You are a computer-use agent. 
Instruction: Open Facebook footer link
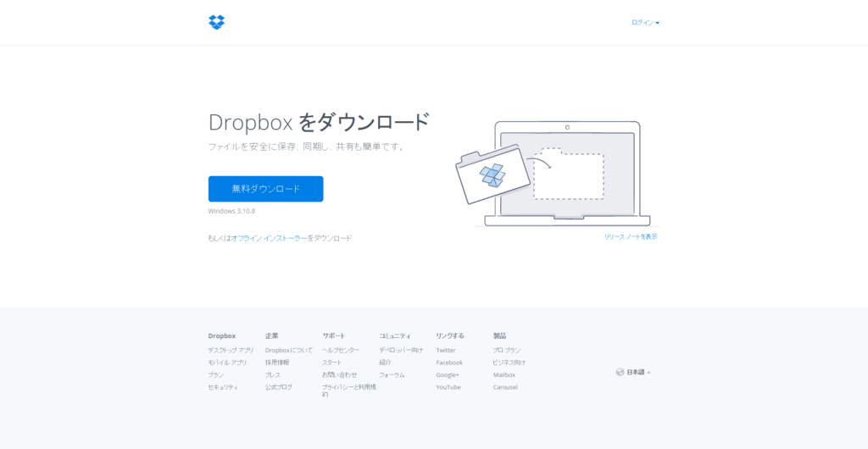click(449, 363)
